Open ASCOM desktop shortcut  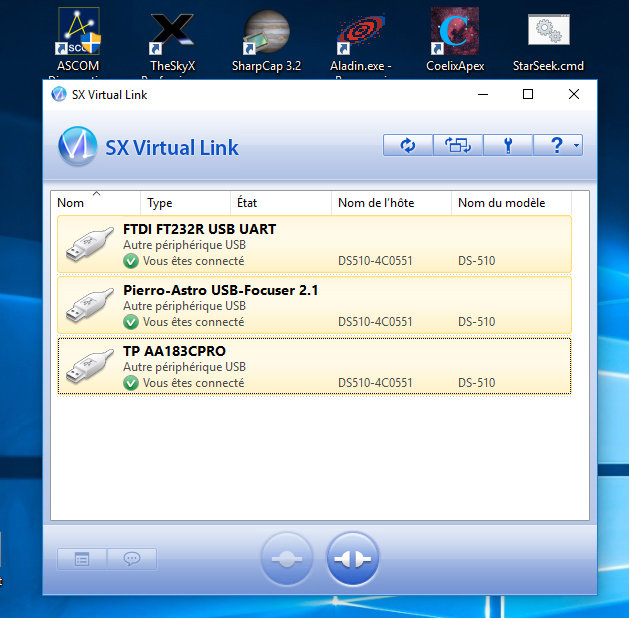78,40
